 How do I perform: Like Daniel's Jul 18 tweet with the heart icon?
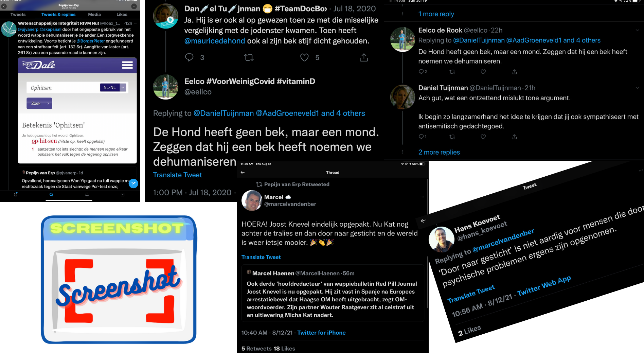[304, 57]
